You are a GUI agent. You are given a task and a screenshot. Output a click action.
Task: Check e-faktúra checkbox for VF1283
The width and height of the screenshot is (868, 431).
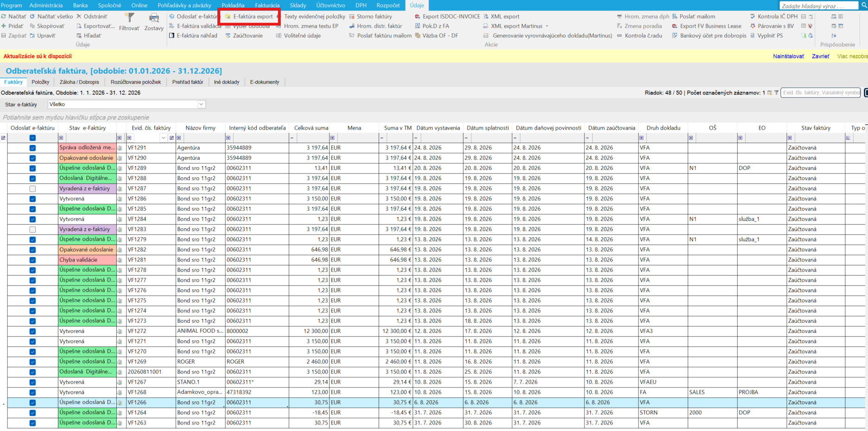[x=32, y=230]
